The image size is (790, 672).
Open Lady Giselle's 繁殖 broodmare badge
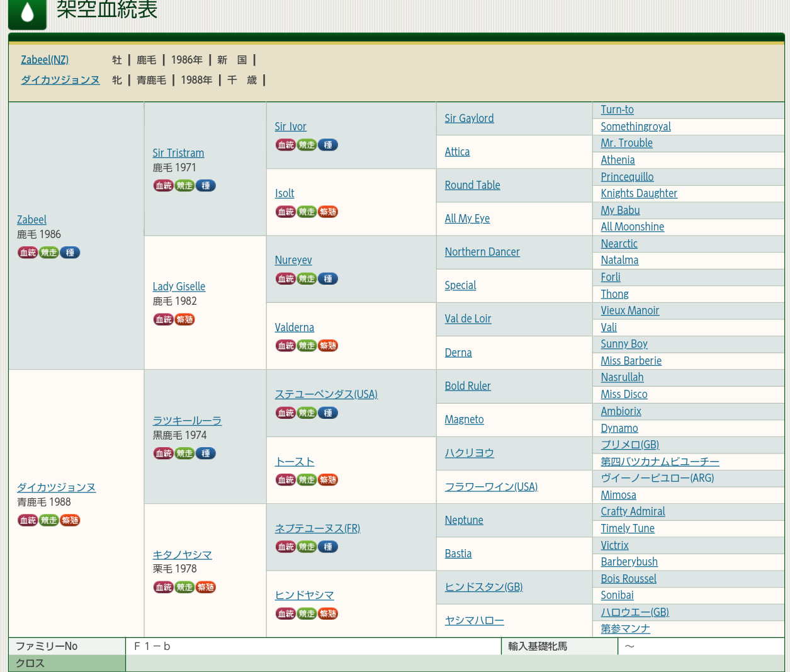184,319
